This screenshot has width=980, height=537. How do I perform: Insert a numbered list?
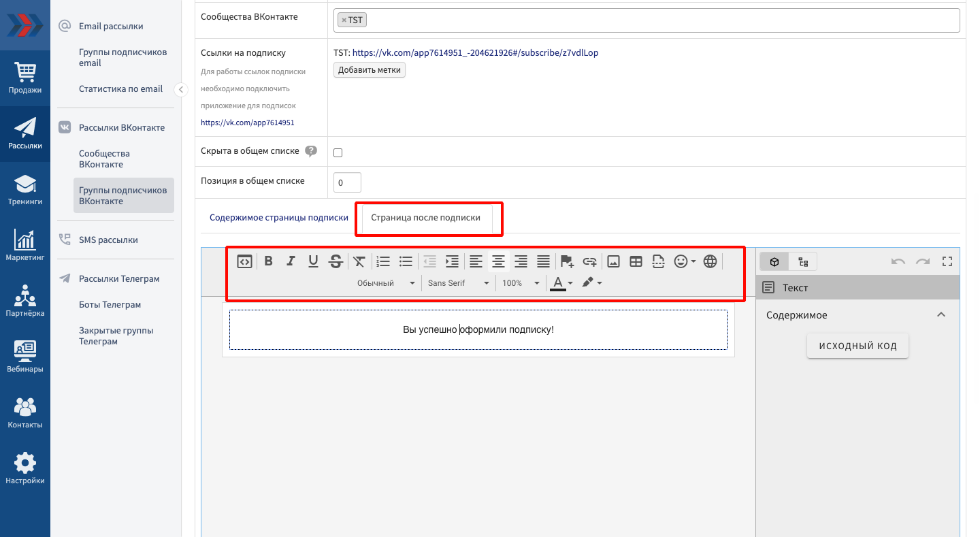point(383,261)
